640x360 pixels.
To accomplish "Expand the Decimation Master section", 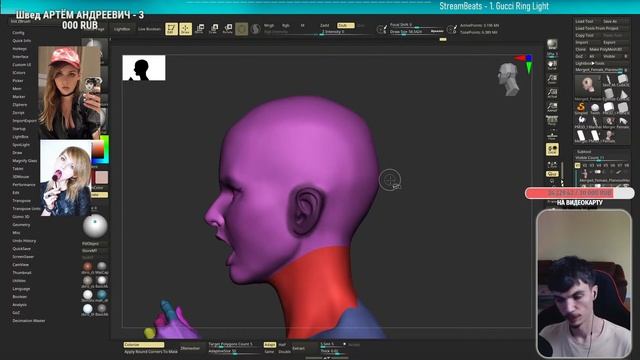I will point(29,321).
